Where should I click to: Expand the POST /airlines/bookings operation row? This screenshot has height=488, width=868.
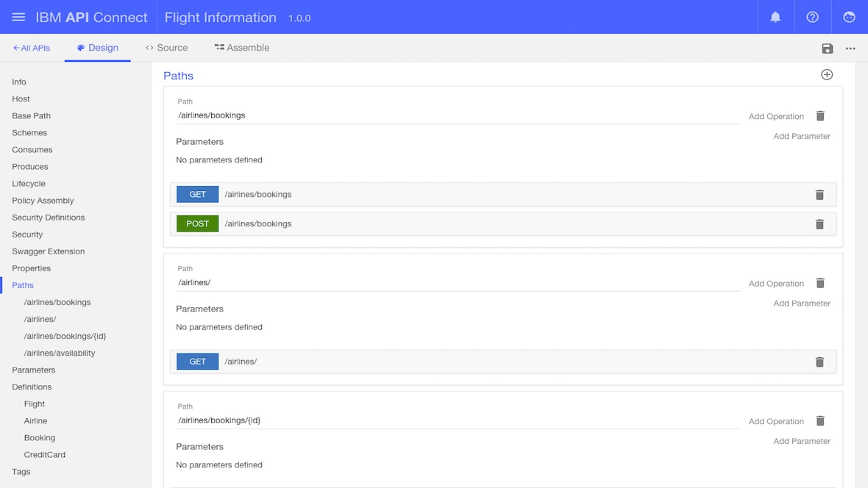coord(197,224)
